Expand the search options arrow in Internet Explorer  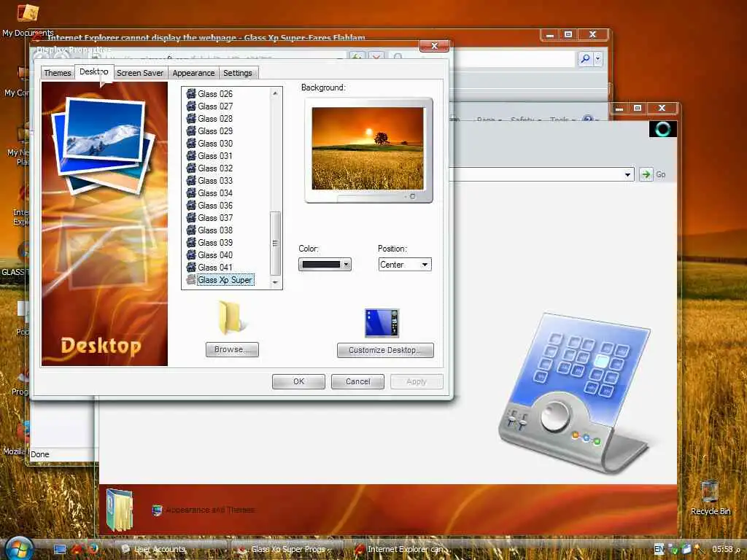coord(597,58)
